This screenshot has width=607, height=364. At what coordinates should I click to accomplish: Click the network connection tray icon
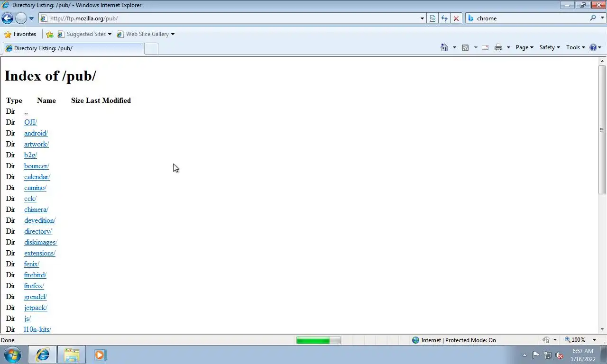pyautogui.click(x=548, y=355)
